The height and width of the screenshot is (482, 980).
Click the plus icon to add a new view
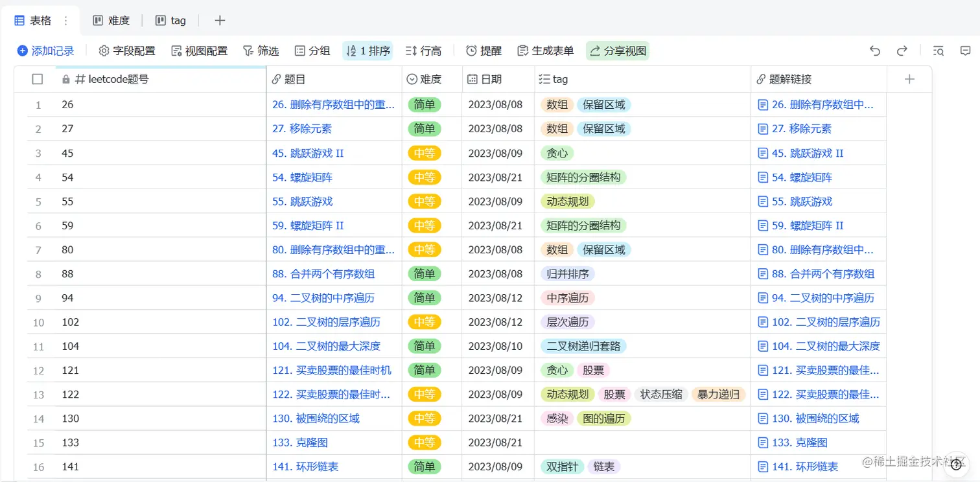220,21
